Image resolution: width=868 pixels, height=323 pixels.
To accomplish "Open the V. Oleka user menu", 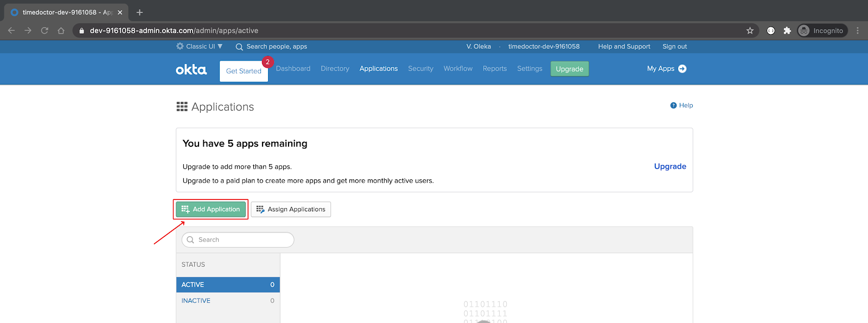I will click(x=478, y=47).
